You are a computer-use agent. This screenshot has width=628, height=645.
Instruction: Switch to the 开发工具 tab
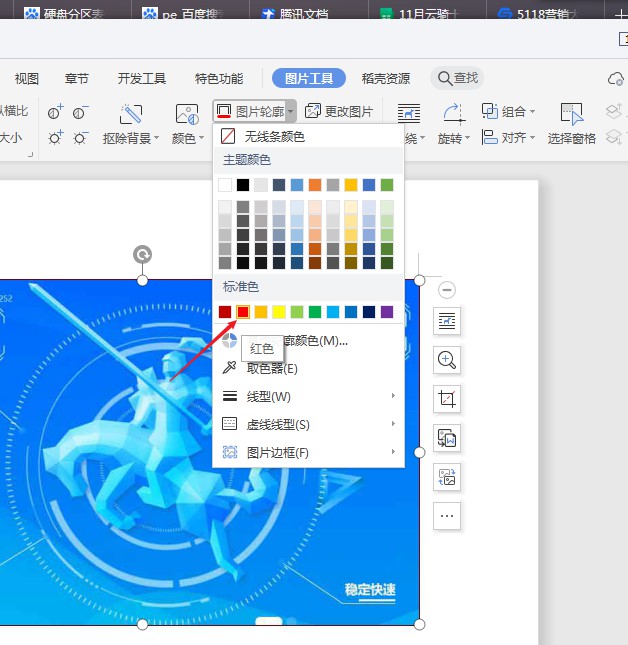tap(142, 78)
